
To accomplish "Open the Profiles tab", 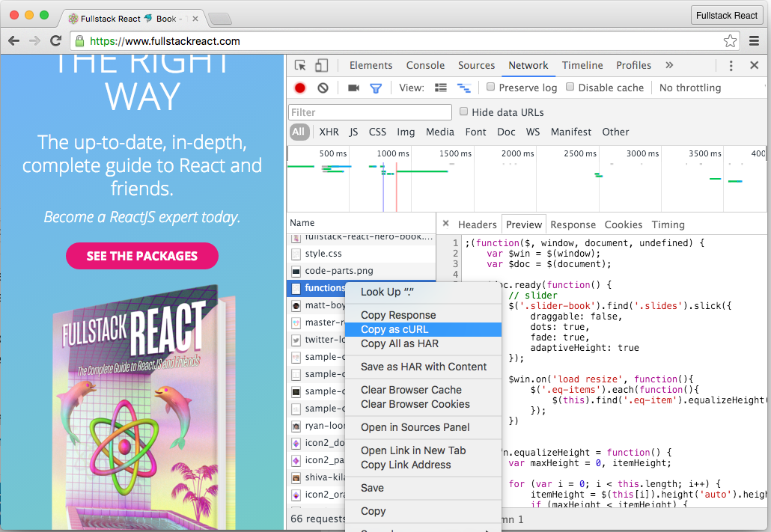I will click(x=633, y=65).
